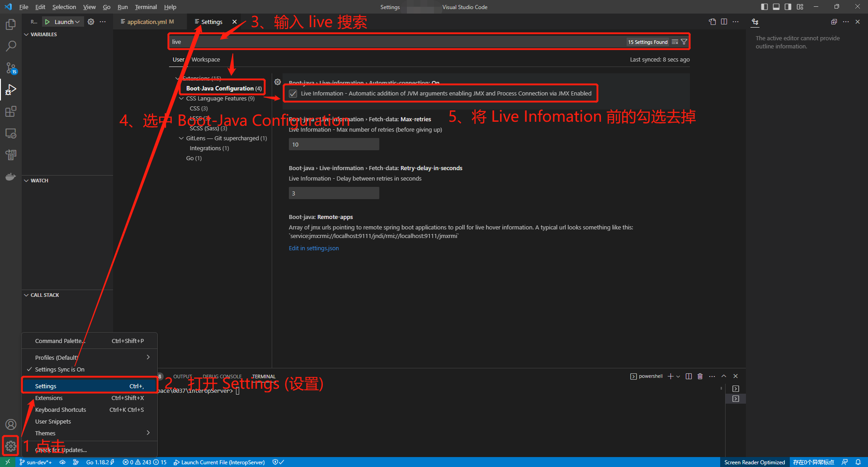
Task: Click the gear icon beside Live Information setting
Action: click(278, 82)
